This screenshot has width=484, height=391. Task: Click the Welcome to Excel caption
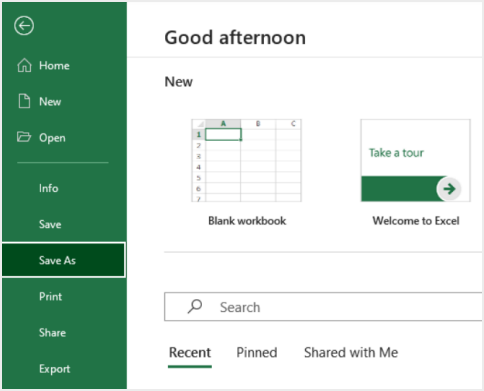416,221
